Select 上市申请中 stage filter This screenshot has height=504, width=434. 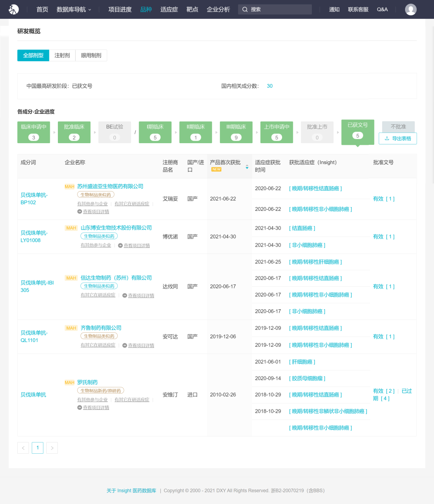[276, 132]
